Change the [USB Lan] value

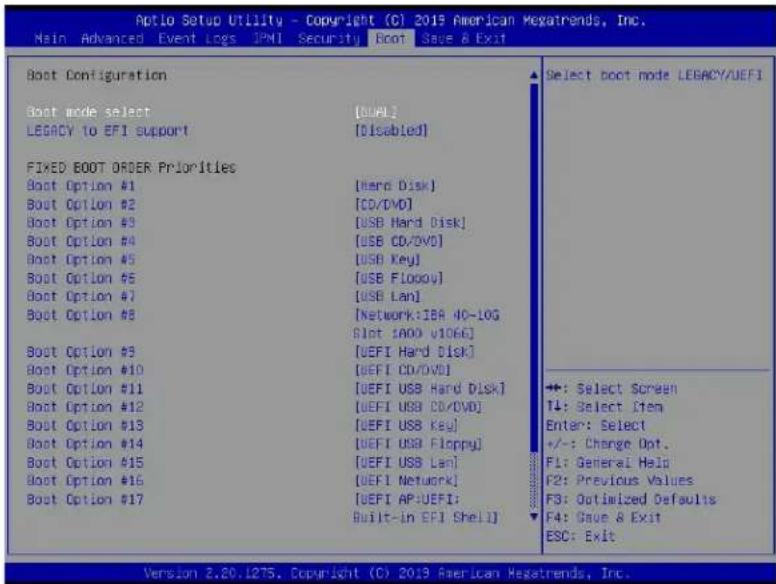tap(388, 296)
